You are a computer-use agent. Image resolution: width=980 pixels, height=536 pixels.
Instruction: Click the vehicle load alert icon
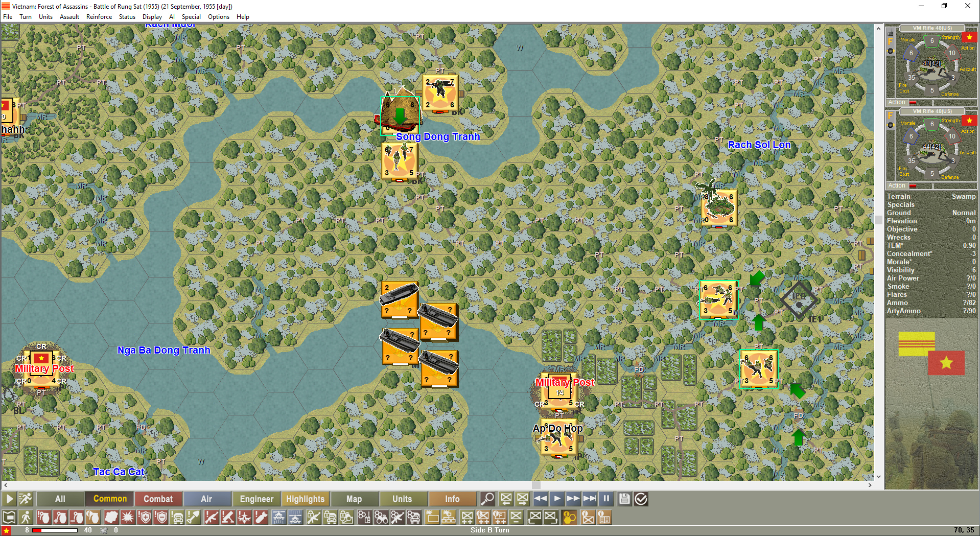click(x=177, y=518)
